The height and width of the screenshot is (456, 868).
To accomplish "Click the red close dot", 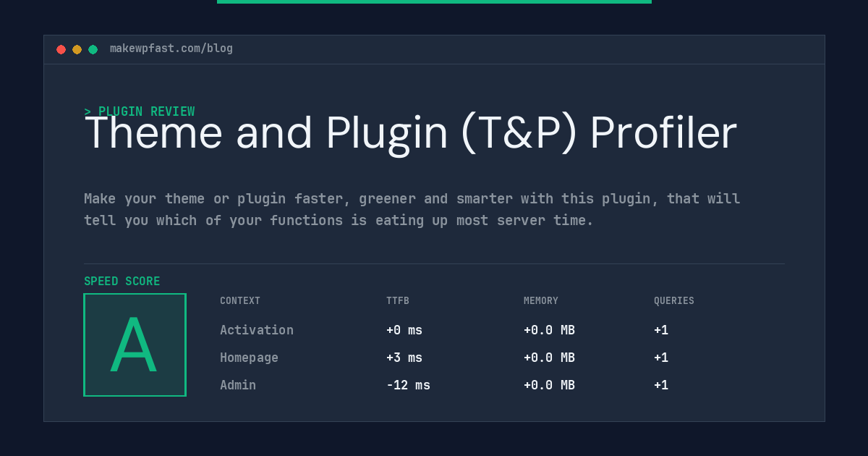I will pyautogui.click(x=61, y=49).
